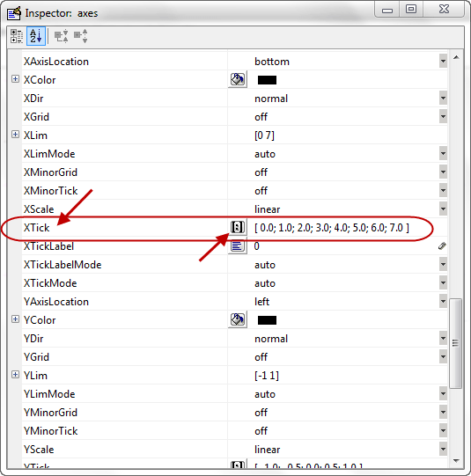This screenshot has width=471, height=476.
Task: Expand the YLim property
Action: pos(15,374)
